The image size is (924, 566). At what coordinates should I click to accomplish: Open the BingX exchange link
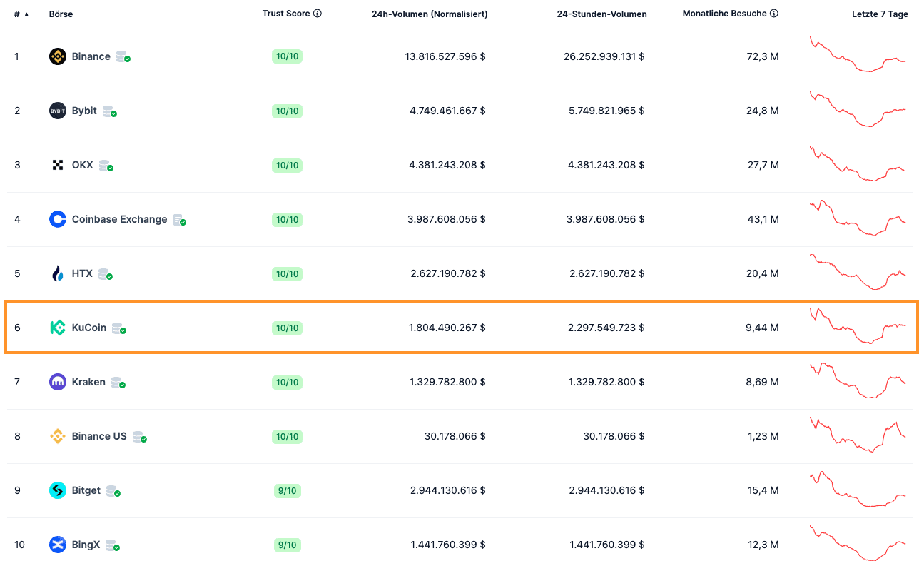(x=86, y=545)
